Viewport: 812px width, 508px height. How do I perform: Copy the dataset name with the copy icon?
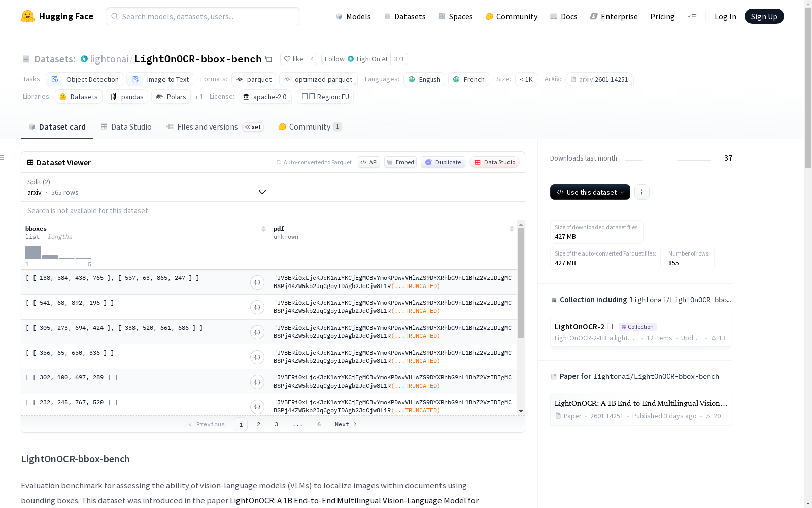[x=269, y=59]
